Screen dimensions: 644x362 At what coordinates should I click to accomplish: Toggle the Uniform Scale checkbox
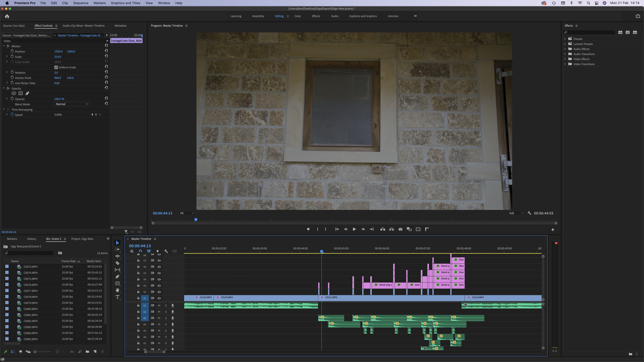click(x=56, y=67)
